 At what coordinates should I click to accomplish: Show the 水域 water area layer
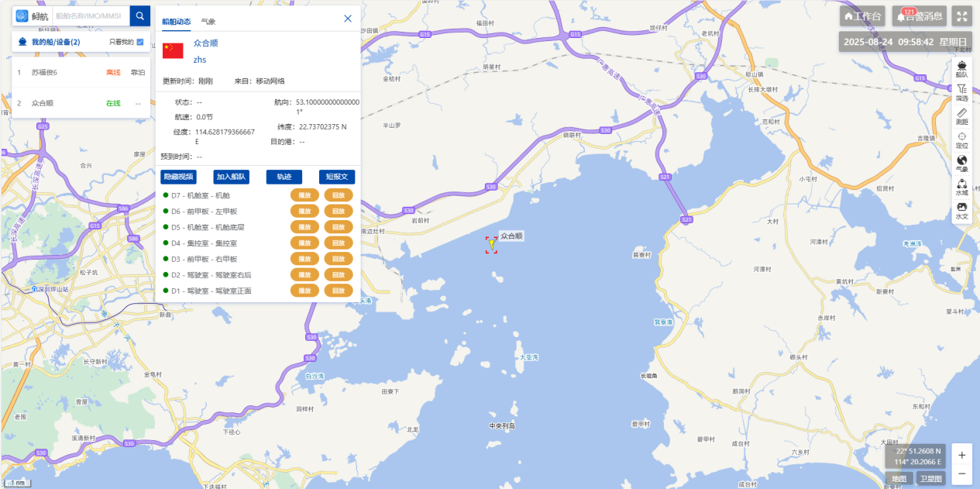point(961,187)
